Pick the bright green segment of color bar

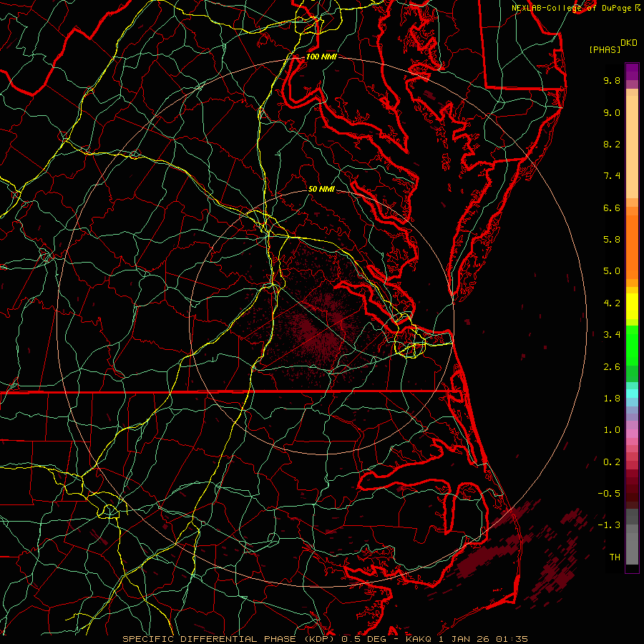click(632, 345)
